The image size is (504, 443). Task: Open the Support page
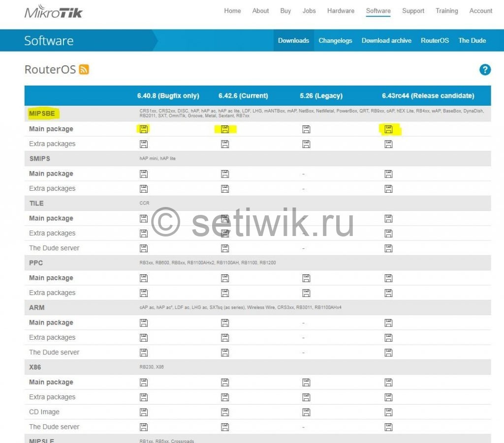click(413, 11)
